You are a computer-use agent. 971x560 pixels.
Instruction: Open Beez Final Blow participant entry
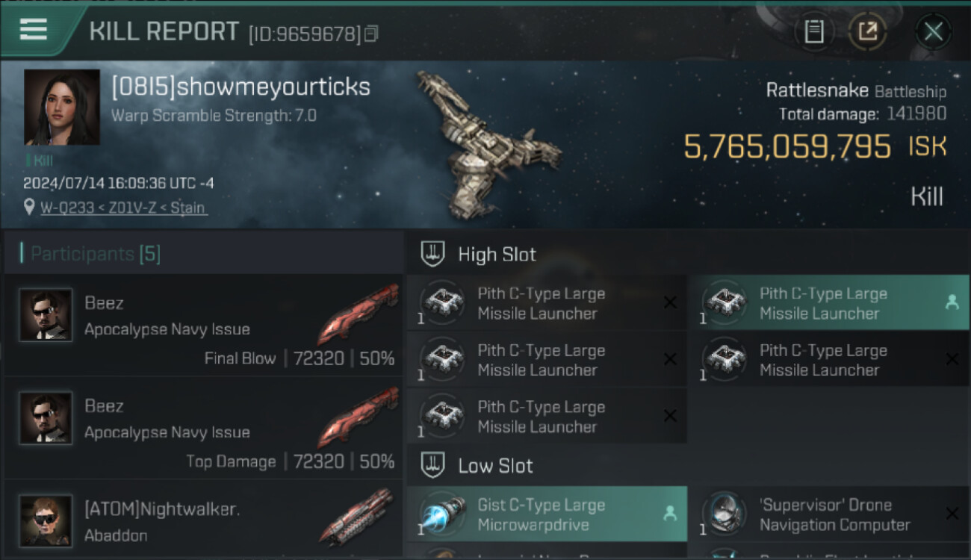(203, 325)
